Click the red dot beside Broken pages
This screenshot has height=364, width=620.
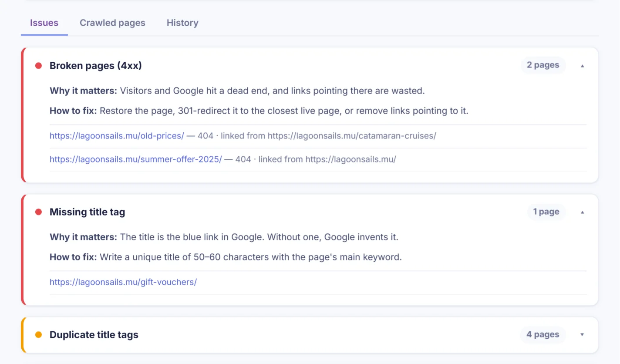coord(38,66)
